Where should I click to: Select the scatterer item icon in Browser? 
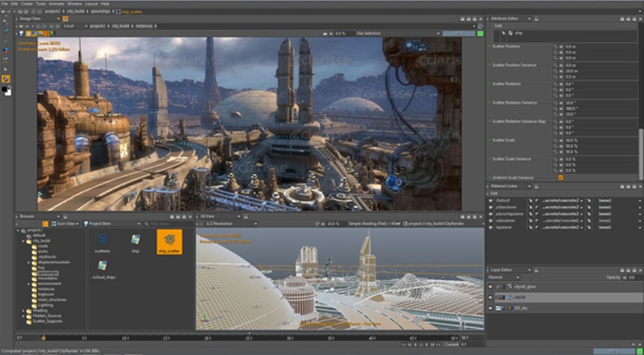102,240
